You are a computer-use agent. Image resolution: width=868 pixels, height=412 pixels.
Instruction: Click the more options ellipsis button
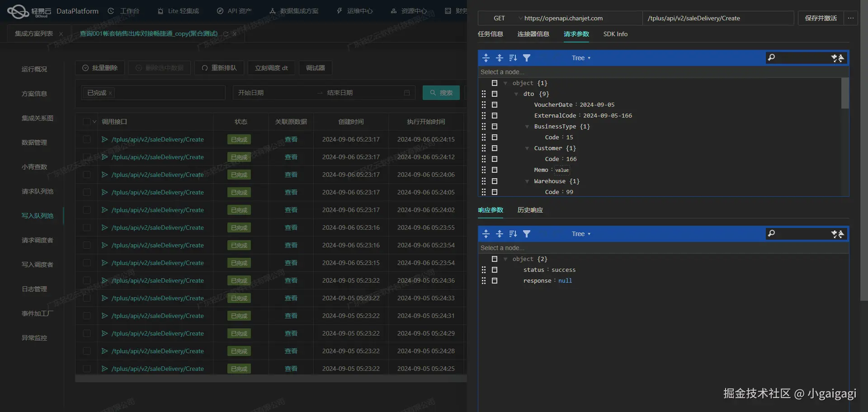pyautogui.click(x=851, y=18)
